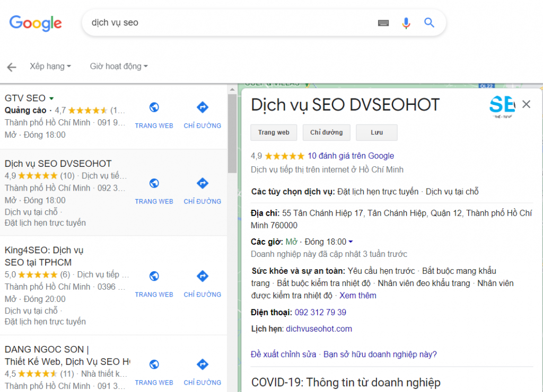The width and height of the screenshot is (543, 392).
Task: Click Xem thêm in health and safety section
Action: (358, 296)
